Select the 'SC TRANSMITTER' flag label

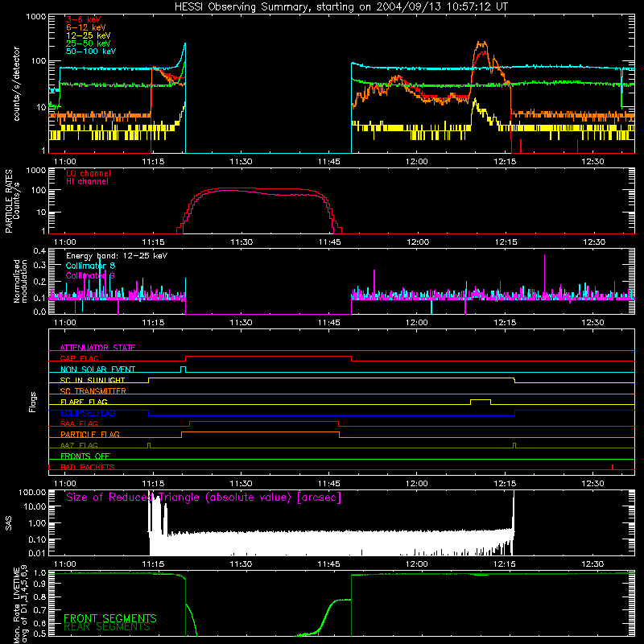93,391
